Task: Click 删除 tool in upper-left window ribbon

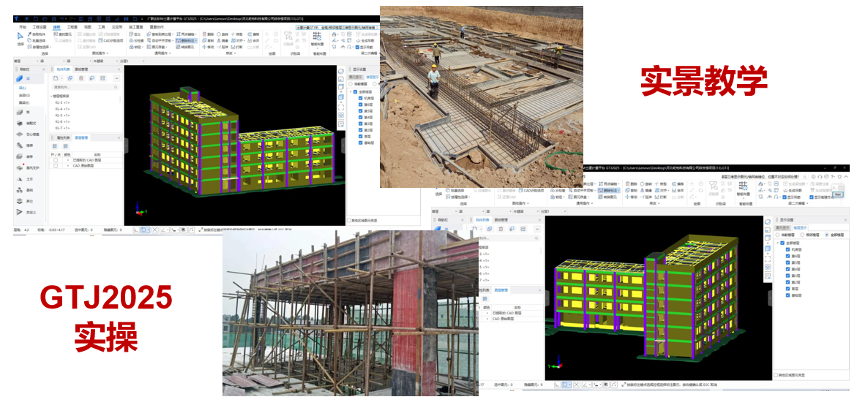Action: pos(208,34)
